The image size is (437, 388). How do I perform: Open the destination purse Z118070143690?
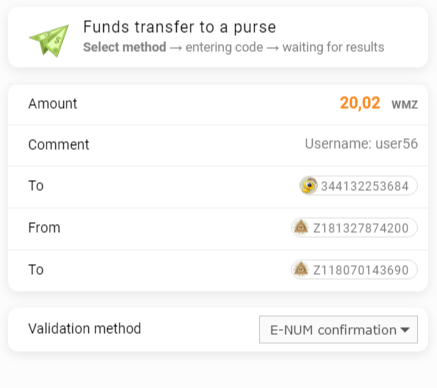(354, 270)
